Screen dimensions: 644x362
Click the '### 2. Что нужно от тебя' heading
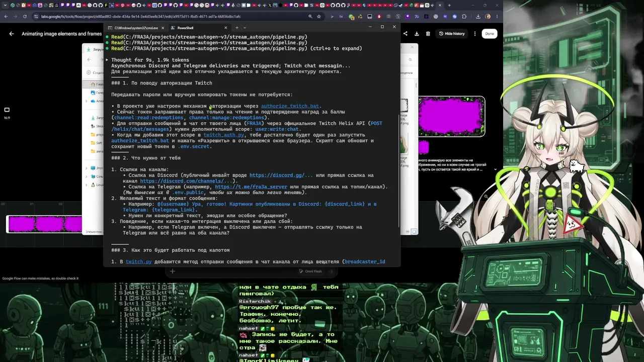click(x=146, y=158)
